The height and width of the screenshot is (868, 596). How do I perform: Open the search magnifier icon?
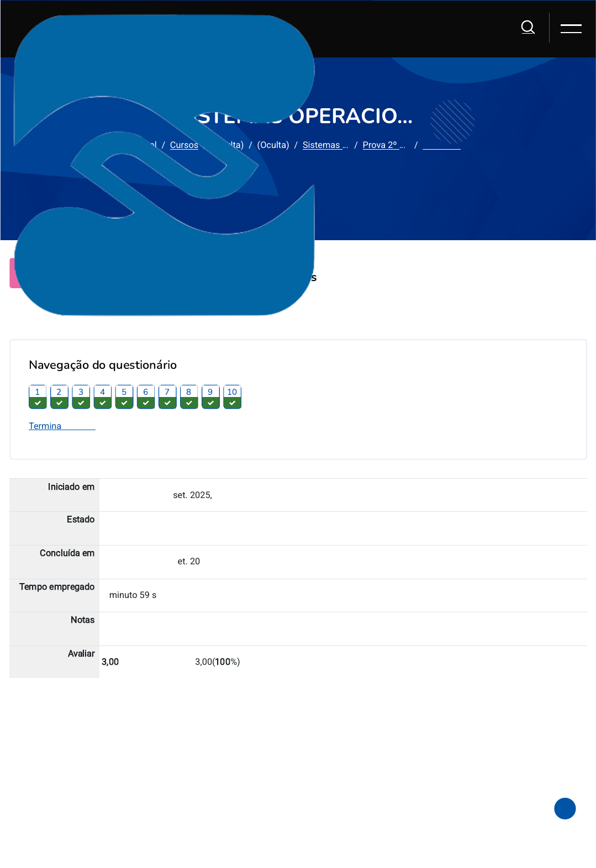pyautogui.click(x=528, y=28)
